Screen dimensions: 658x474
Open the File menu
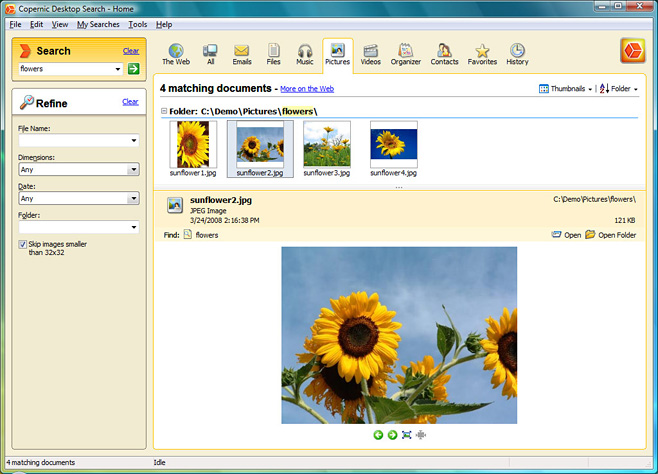[x=15, y=24]
